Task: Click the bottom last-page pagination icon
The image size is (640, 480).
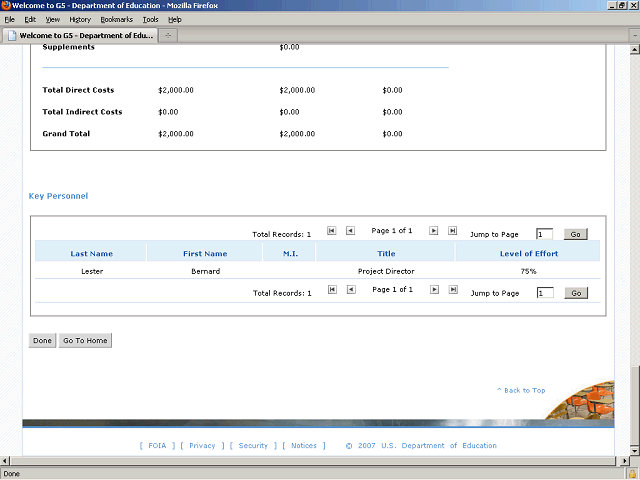Action: coord(453,290)
